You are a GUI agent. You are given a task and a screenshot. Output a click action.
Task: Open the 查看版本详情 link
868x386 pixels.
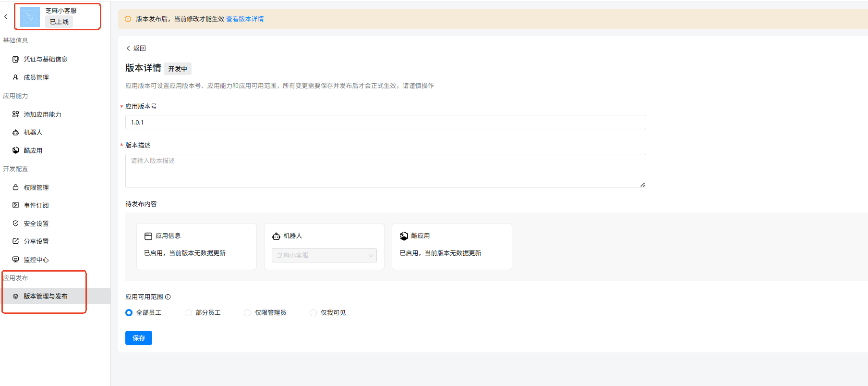tap(245, 19)
